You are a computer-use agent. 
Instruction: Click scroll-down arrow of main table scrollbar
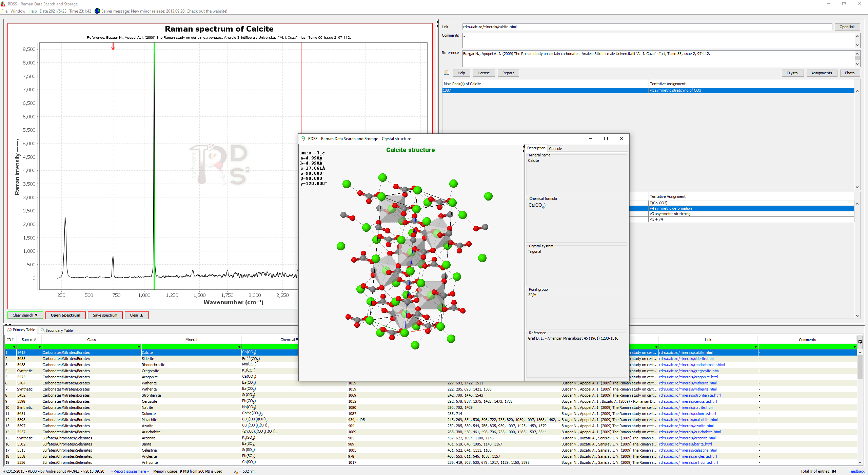pos(860,462)
